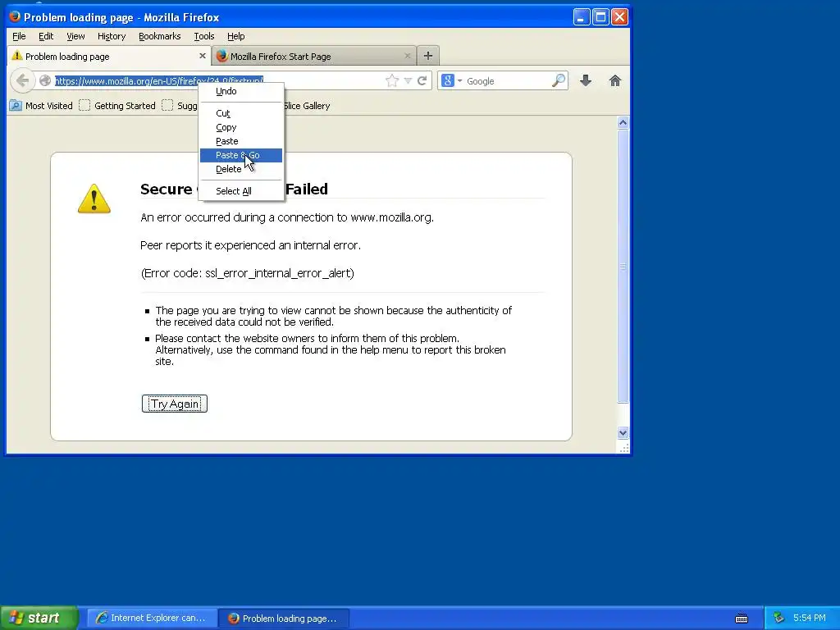Screen dimensions: 840x630
Task: Click the Firefox logo in title bar
Action: (x=15, y=16)
